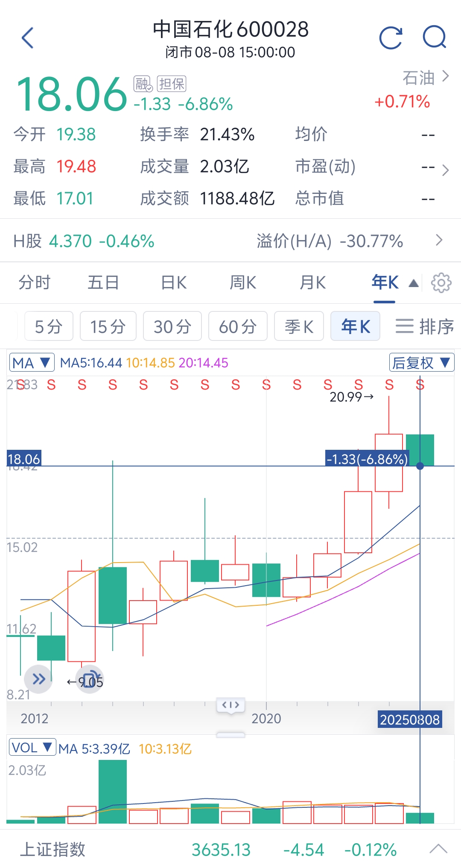This screenshot has height=868, width=461.
Task: Tap the rotate landscape chart icon
Action: [x=90, y=679]
